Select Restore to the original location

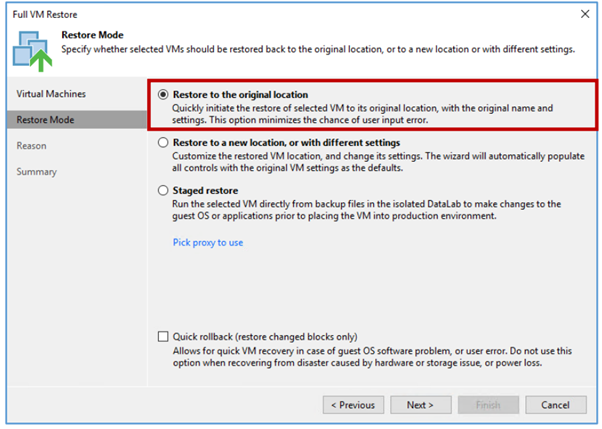click(163, 94)
